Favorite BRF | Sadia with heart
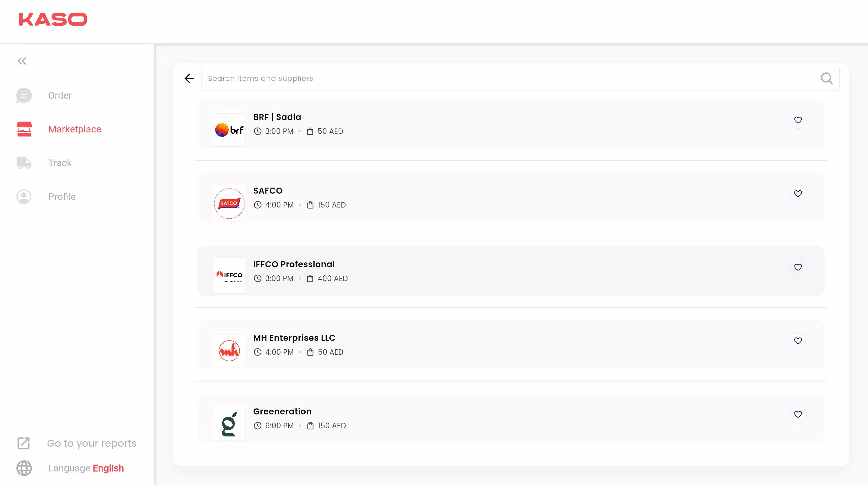This screenshot has height=485, width=868. [797, 120]
